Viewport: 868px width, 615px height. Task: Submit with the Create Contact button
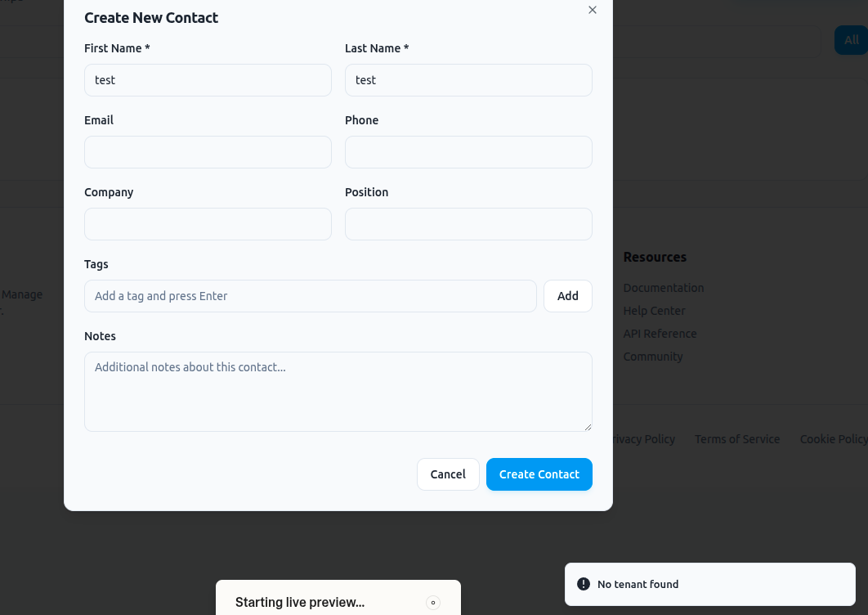click(539, 474)
